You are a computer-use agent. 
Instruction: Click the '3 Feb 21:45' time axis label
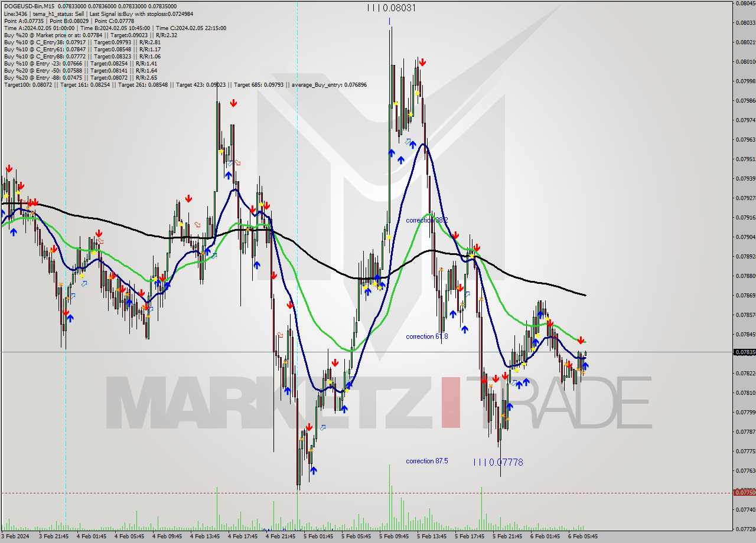click(54, 537)
